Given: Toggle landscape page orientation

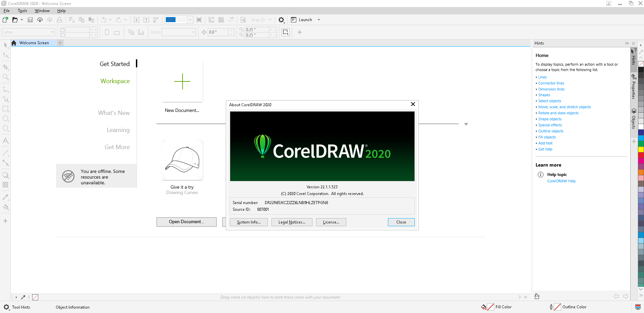Looking at the screenshot, I should 117,33.
